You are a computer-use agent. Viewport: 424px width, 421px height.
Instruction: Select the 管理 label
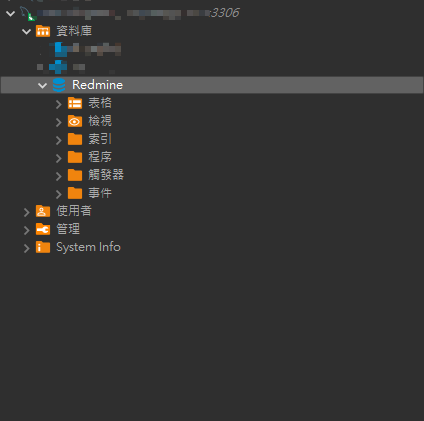(68, 229)
